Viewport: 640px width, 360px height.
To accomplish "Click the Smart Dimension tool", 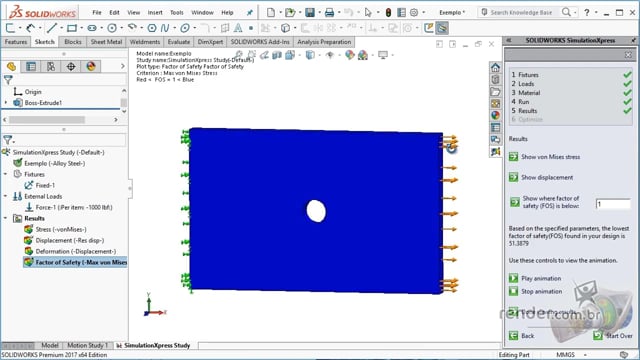I will pos(30,28).
